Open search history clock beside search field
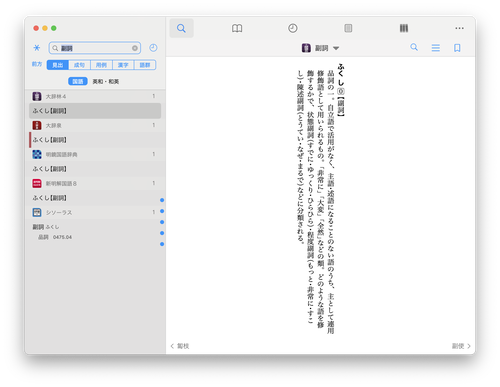 coord(153,48)
